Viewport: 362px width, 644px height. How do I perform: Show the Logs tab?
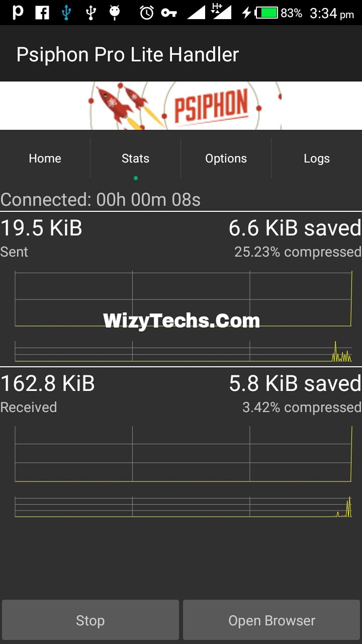coord(317,158)
